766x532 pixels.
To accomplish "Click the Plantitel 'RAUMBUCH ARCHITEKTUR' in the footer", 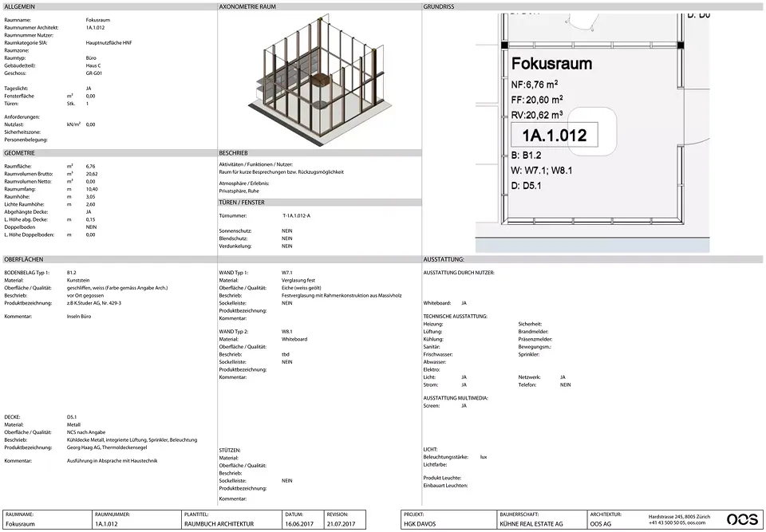I will click(219, 524).
